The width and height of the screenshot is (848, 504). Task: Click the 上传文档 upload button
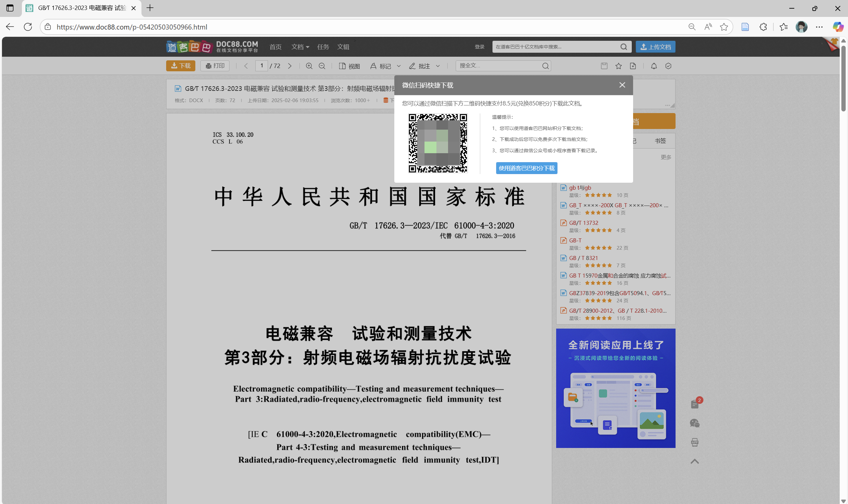click(x=655, y=47)
